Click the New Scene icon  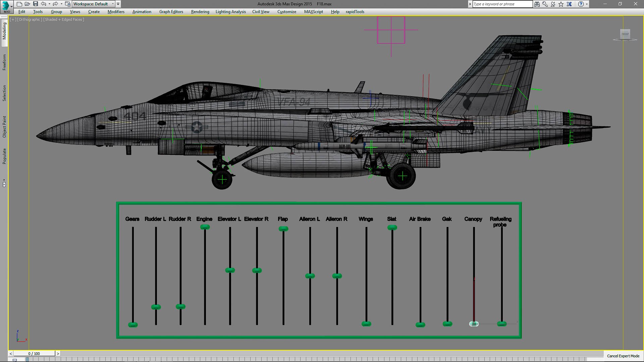coord(19,4)
